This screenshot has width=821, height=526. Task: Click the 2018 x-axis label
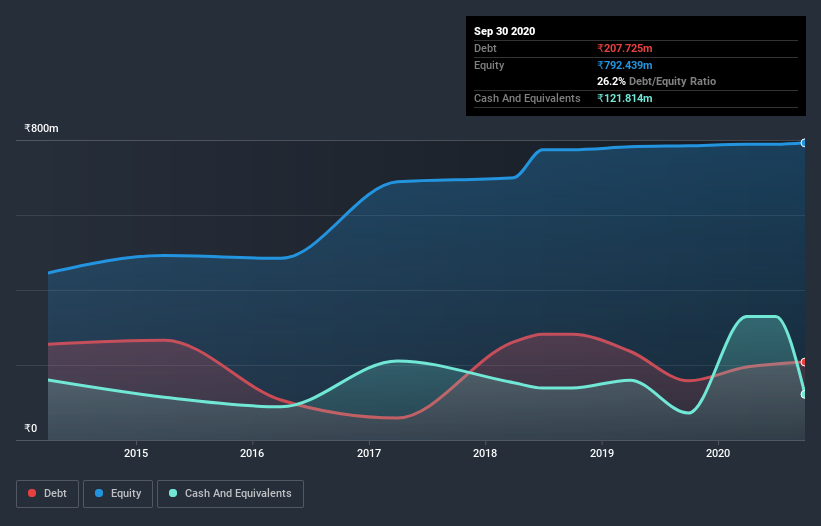485,453
